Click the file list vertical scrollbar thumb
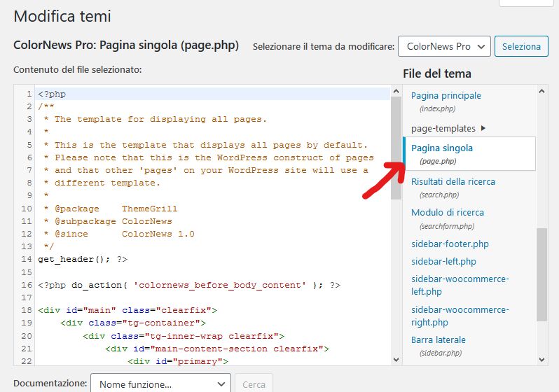 pyautogui.click(x=542, y=274)
